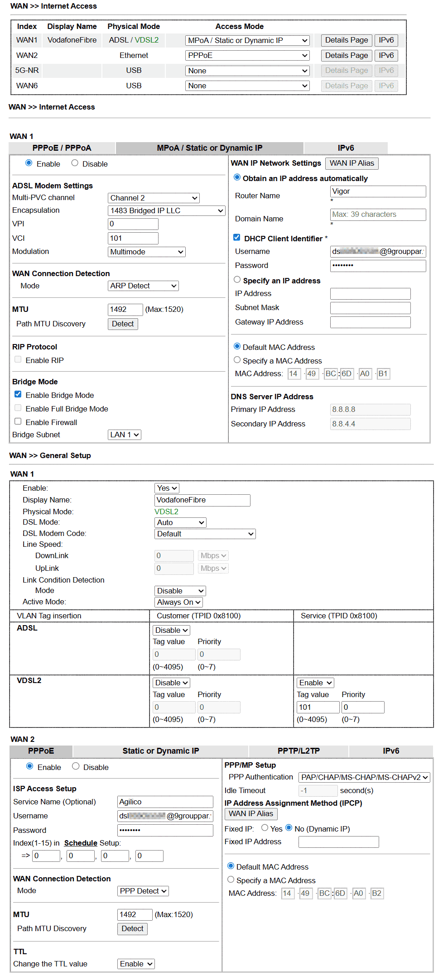
Task: Click the IPv6 button in the WAN2 row
Action: tap(386, 55)
